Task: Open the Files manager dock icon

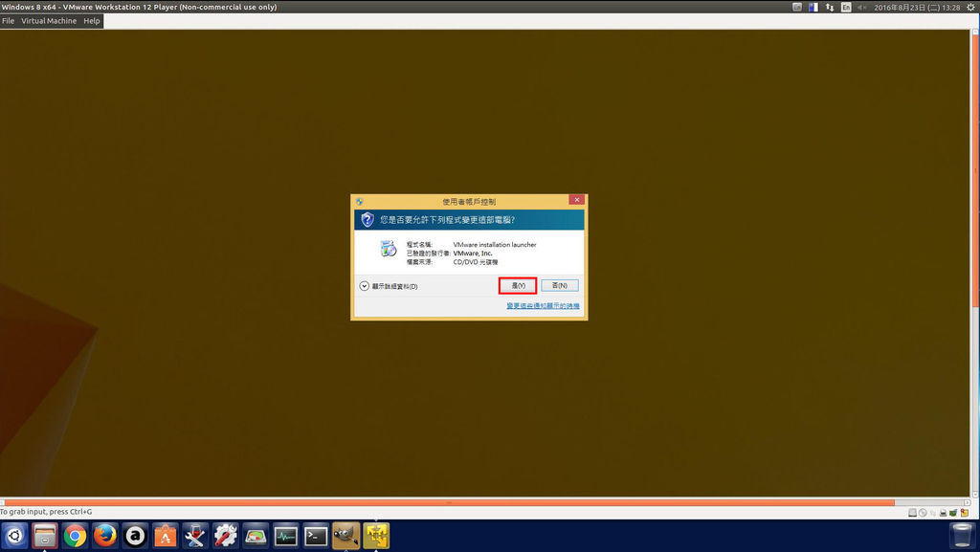Action: click(44, 536)
